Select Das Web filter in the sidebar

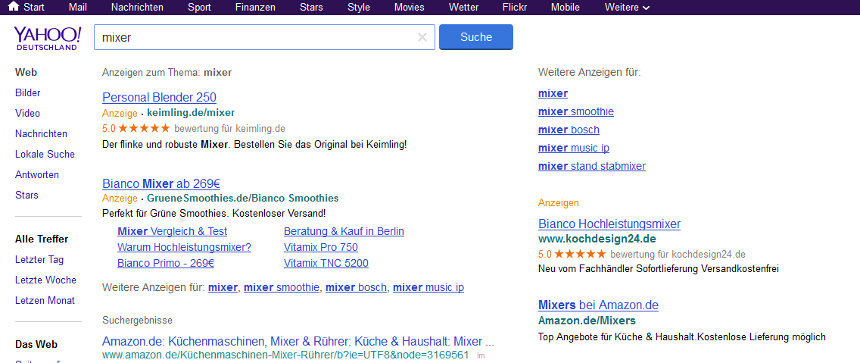36,345
